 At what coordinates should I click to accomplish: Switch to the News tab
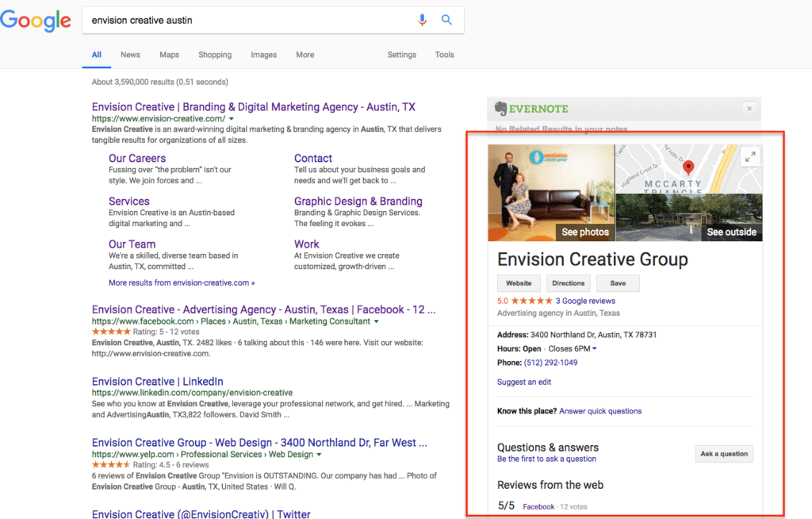coord(130,55)
